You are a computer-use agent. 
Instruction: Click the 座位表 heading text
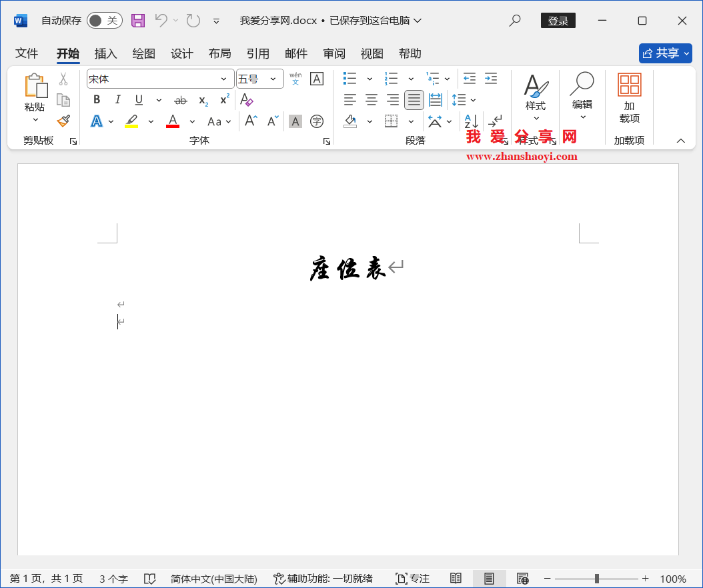pyautogui.click(x=347, y=269)
